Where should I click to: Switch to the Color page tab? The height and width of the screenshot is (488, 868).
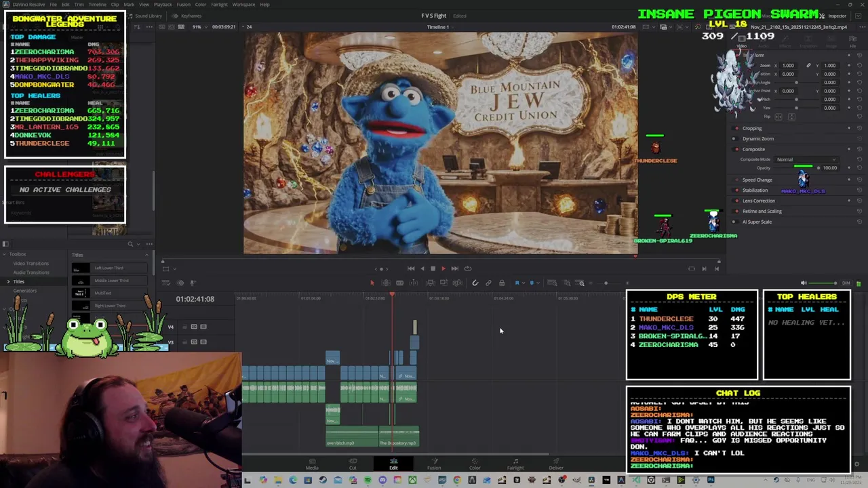tap(475, 464)
